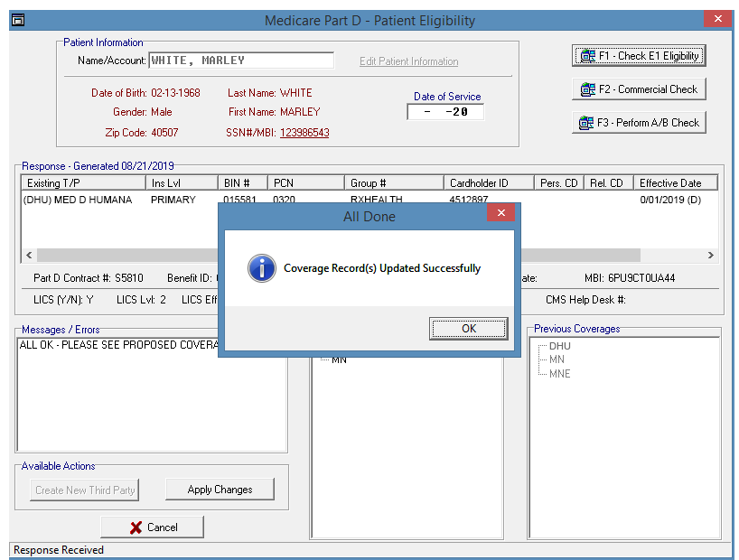This screenshot has height=560, width=739.
Task: Click the SSN#/MBI number 123986543 link
Action: click(304, 133)
